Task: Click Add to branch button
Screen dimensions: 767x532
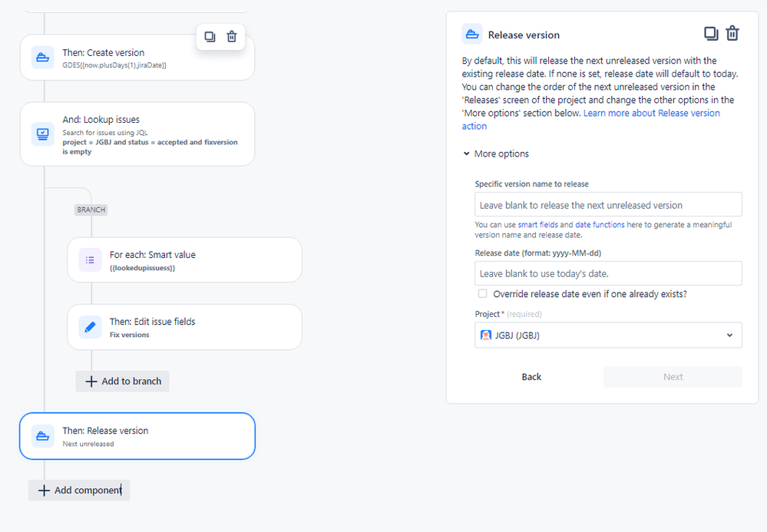Action: (123, 382)
